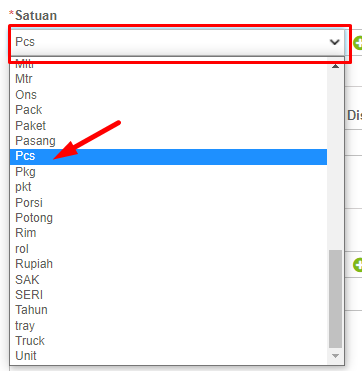Select Pcs option in the list

click(168, 156)
